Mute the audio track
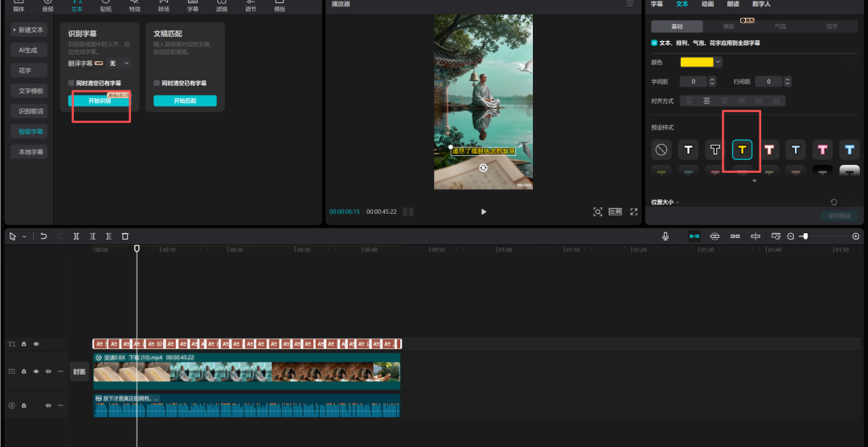The width and height of the screenshot is (868, 447). (x=48, y=405)
